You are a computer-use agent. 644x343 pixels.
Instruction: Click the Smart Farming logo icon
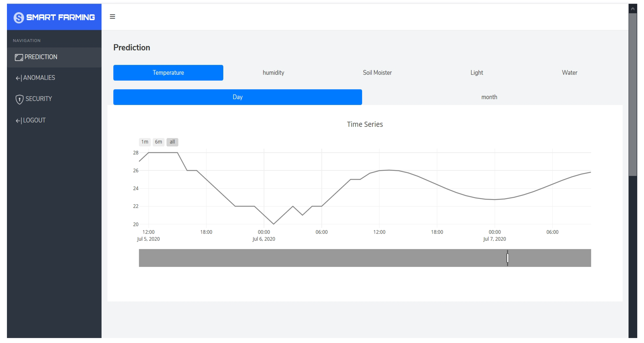point(19,17)
